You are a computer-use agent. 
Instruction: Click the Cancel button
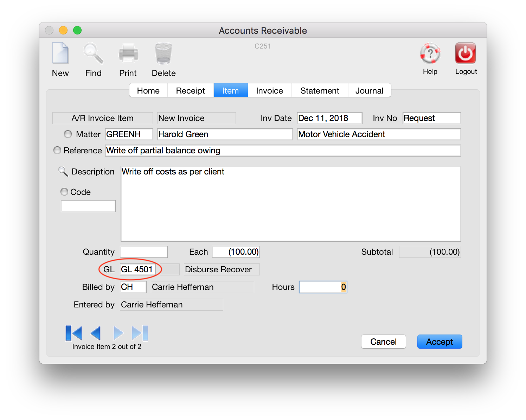point(383,342)
